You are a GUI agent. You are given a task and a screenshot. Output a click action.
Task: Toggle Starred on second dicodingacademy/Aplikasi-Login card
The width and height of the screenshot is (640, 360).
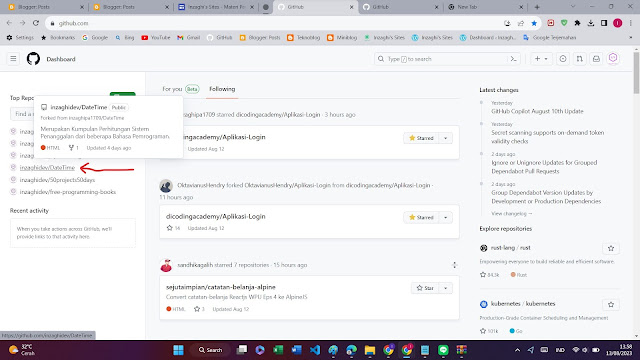pyautogui.click(x=421, y=217)
